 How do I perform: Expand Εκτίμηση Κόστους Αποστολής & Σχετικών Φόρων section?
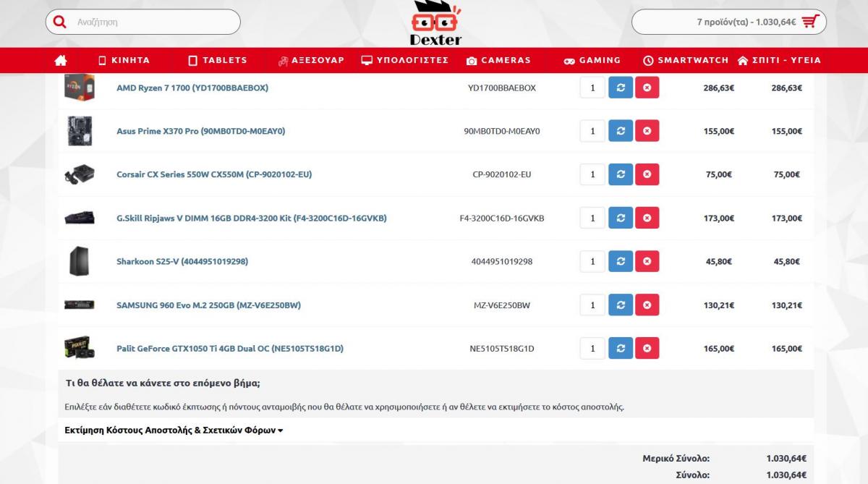pos(174,430)
